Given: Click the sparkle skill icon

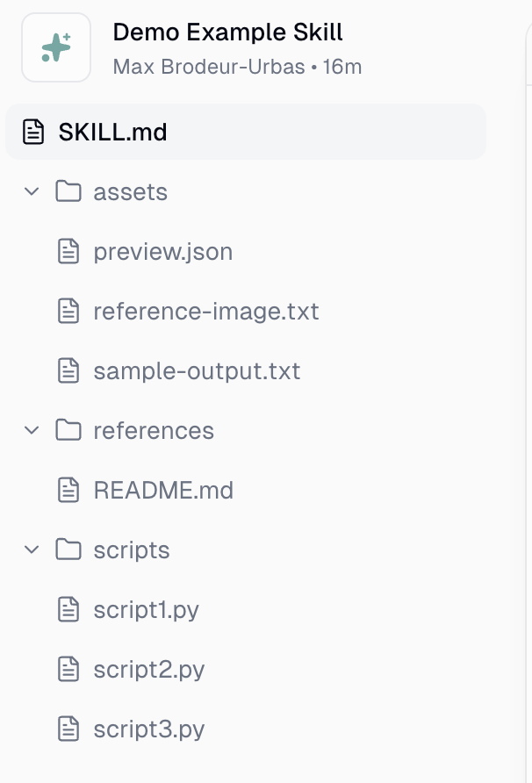Looking at the screenshot, I should point(56,47).
